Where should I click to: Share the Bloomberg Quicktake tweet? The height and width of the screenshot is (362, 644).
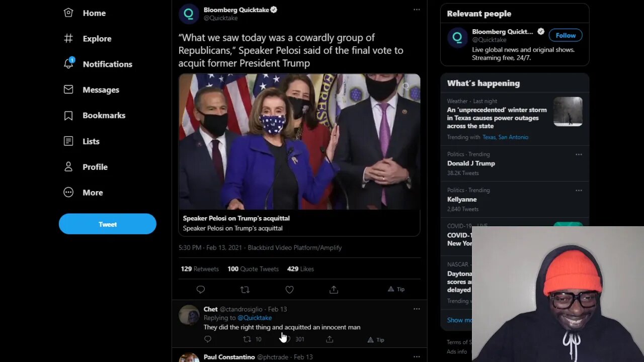(334, 290)
